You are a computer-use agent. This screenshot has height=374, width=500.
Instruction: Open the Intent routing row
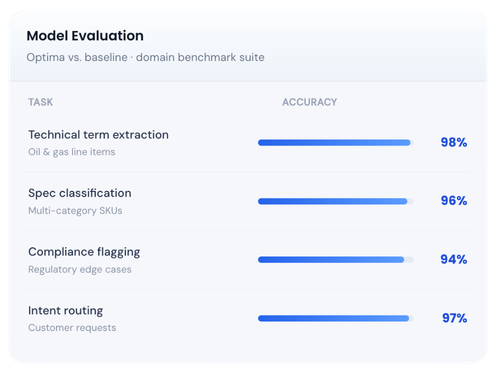248,319
